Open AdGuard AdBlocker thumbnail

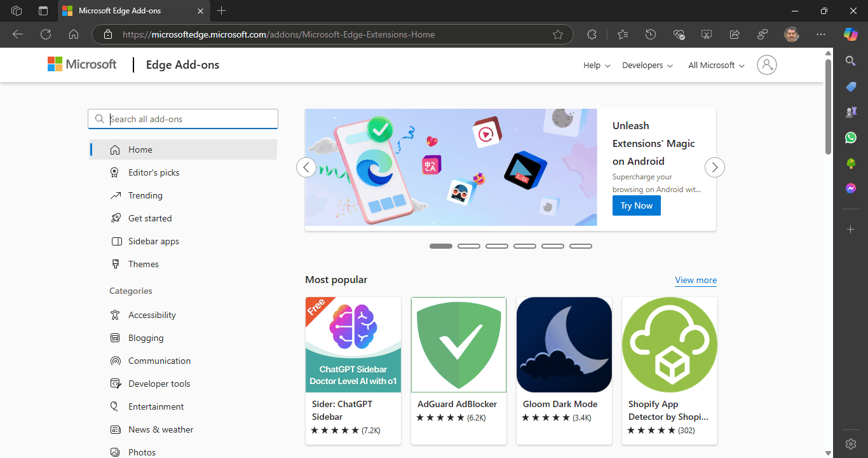459,345
